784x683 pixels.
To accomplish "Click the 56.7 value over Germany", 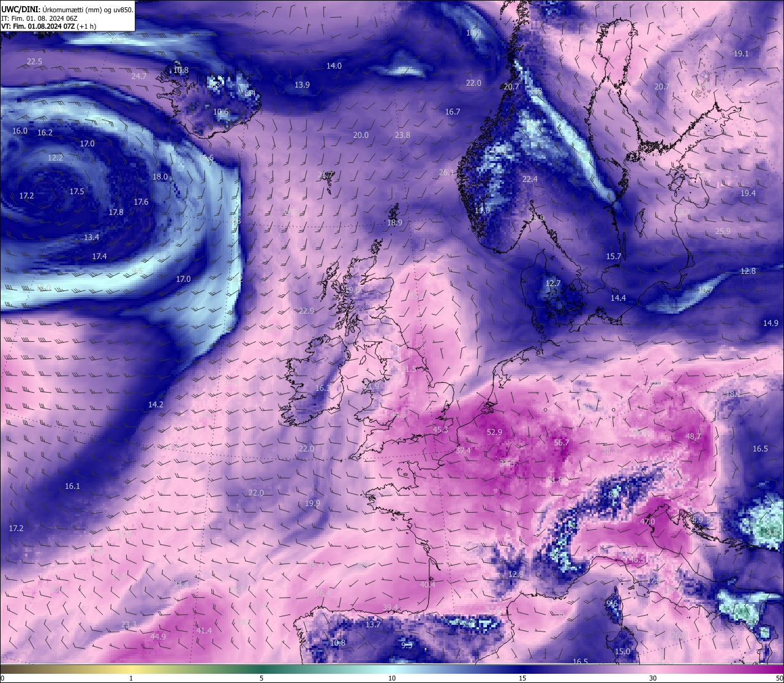I will (x=561, y=443).
